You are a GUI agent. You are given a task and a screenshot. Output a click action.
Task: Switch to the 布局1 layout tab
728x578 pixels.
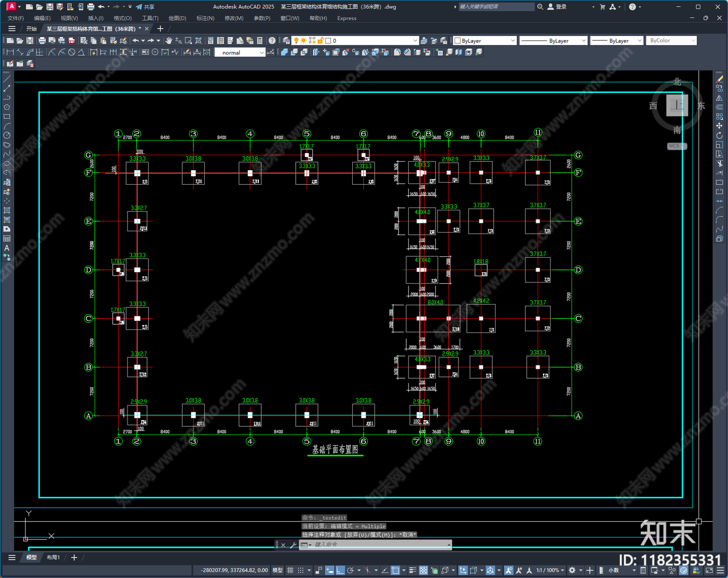pyautogui.click(x=53, y=558)
